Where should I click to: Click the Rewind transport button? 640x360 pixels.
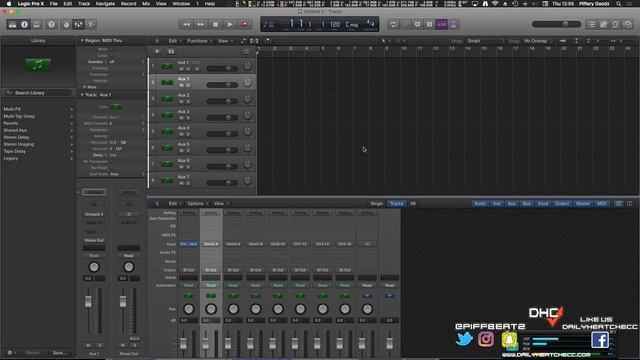186,24
